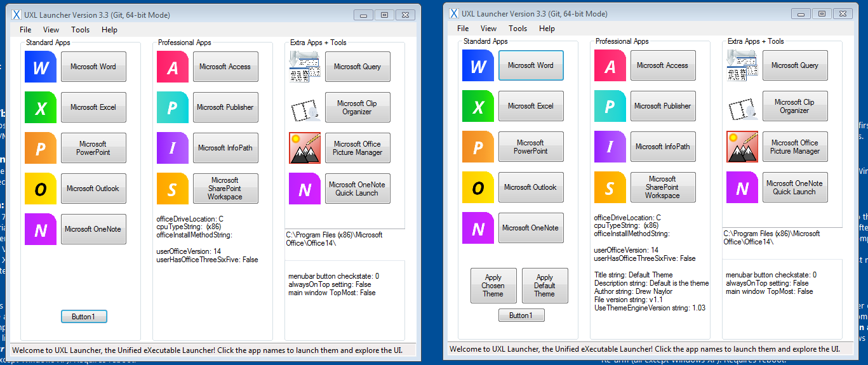This screenshot has width=868, height=365.
Task: Launch Microsoft Word button in right window
Action: pos(531,65)
